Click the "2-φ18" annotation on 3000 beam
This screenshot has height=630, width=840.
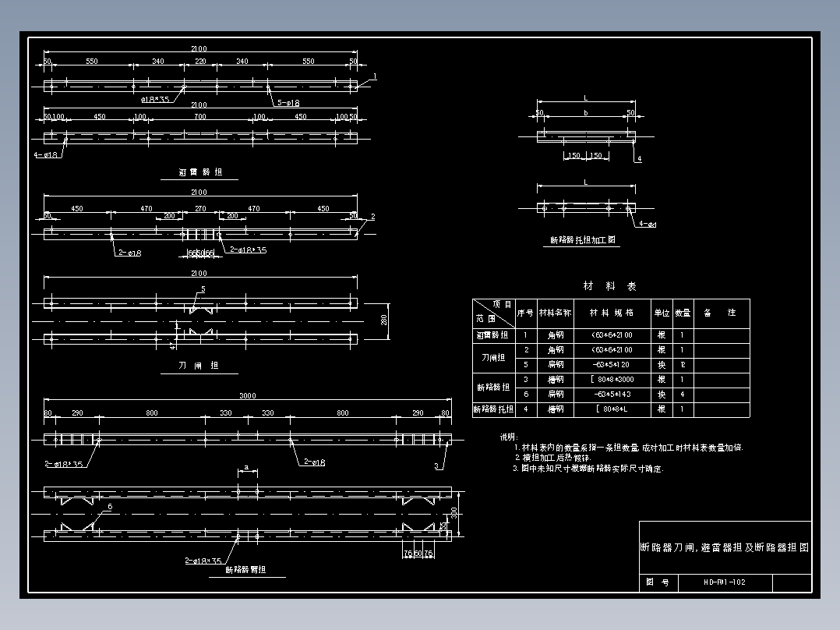point(315,462)
